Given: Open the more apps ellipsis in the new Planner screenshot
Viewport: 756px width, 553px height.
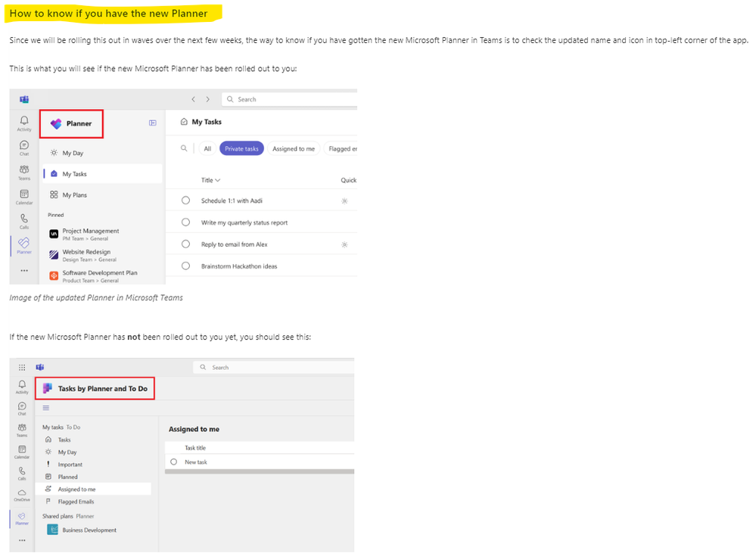Looking at the screenshot, I should pyautogui.click(x=24, y=271).
